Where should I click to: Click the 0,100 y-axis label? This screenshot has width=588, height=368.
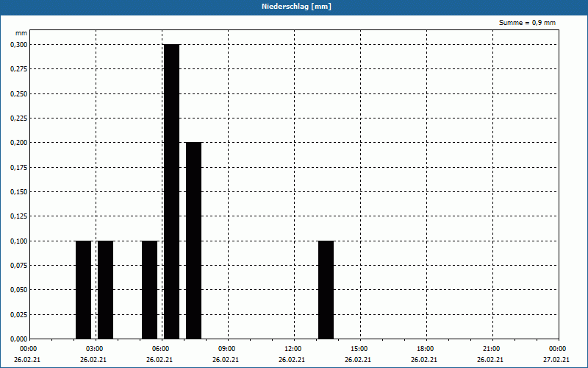tap(19, 241)
